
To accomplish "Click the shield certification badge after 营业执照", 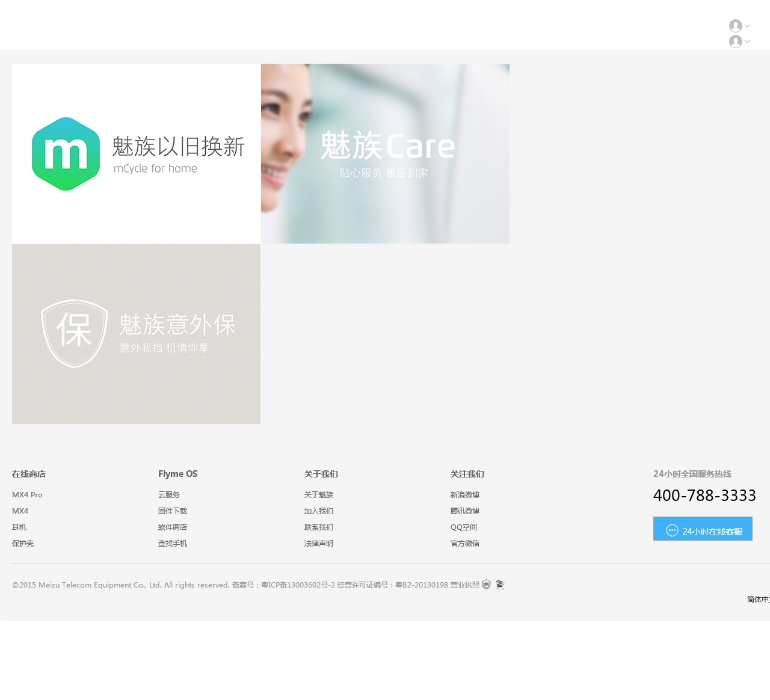I will (x=486, y=584).
